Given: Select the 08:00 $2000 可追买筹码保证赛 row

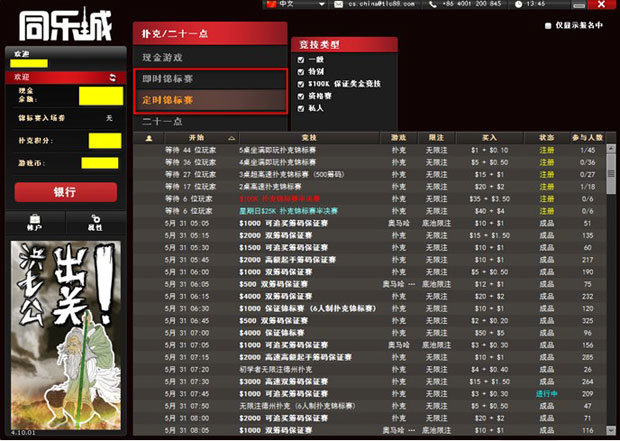Looking at the screenshot, I should pyautogui.click(x=369, y=418).
